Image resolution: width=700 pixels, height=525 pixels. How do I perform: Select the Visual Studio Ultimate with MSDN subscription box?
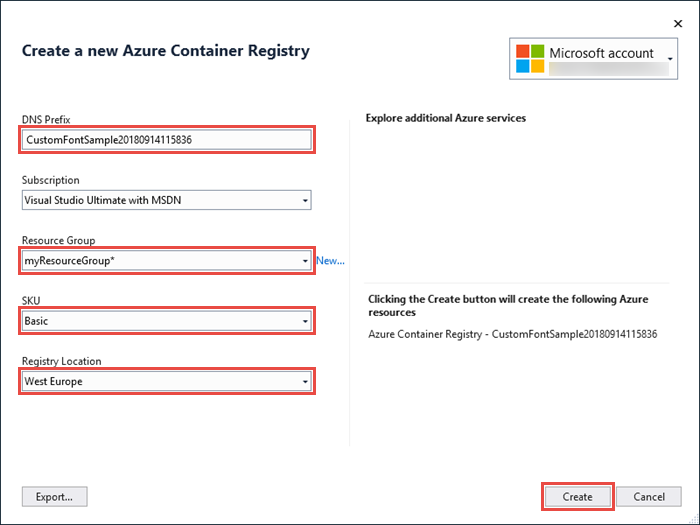(x=167, y=200)
